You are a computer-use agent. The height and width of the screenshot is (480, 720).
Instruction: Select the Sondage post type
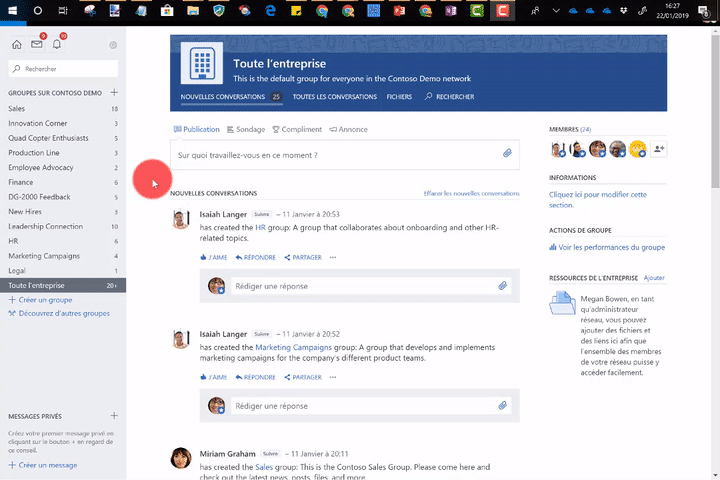click(x=246, y=129)
